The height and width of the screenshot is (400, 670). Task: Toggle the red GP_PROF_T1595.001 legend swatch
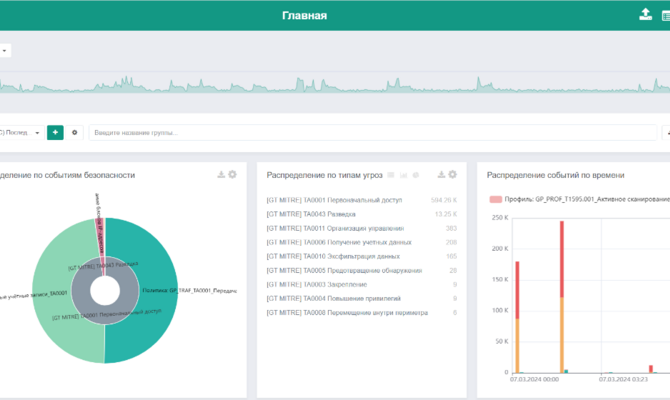pos(495,199)
